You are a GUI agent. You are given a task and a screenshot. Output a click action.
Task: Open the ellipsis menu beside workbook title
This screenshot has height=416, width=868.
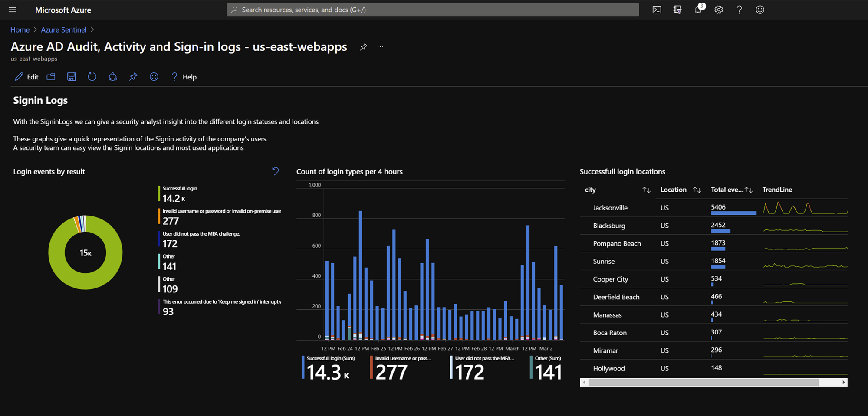point(380,47)
